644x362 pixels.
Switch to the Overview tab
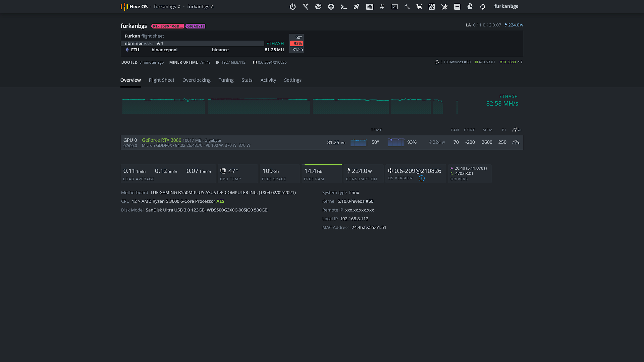(130, 80)
